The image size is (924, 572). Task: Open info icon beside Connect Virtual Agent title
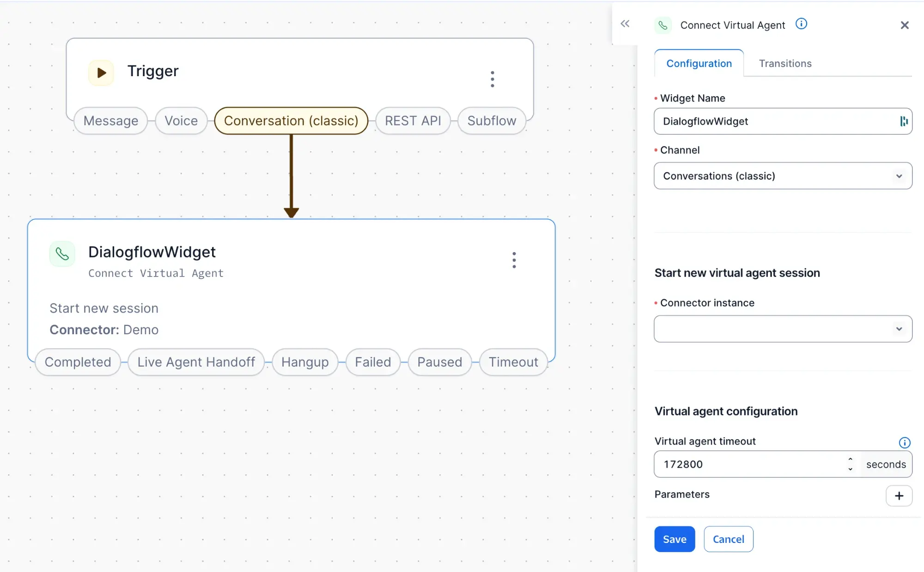pos(801,24)
